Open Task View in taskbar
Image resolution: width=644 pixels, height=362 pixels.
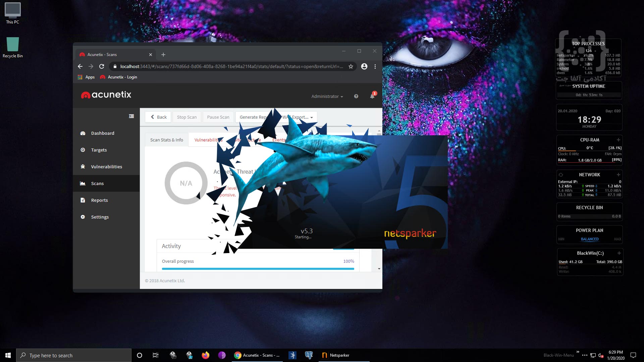pos(156,355)
